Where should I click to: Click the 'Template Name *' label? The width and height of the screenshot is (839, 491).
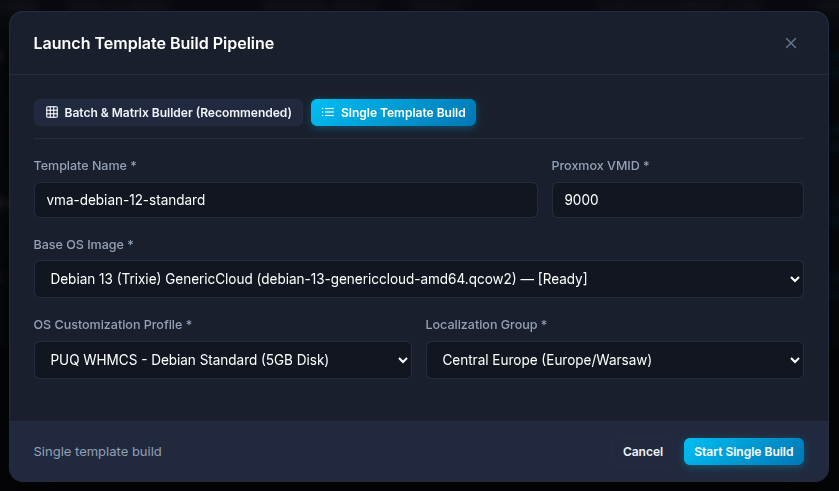[x=85, y=165]
